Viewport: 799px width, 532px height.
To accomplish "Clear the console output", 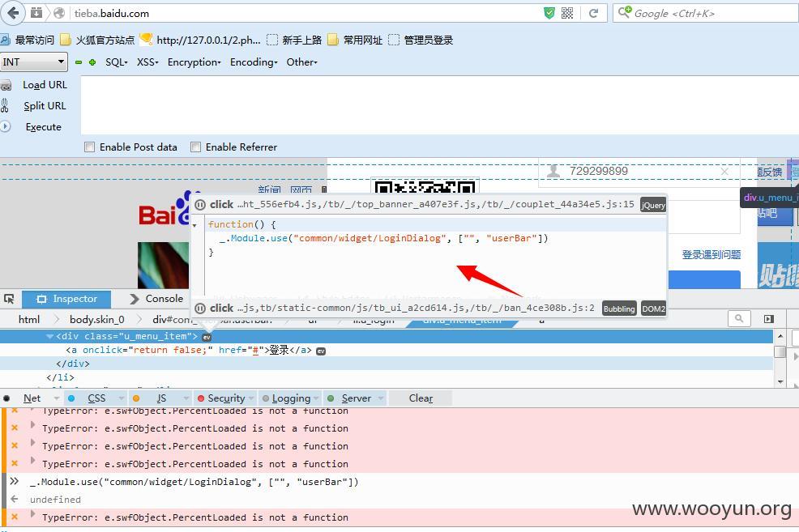I will (x=421, y=398).
